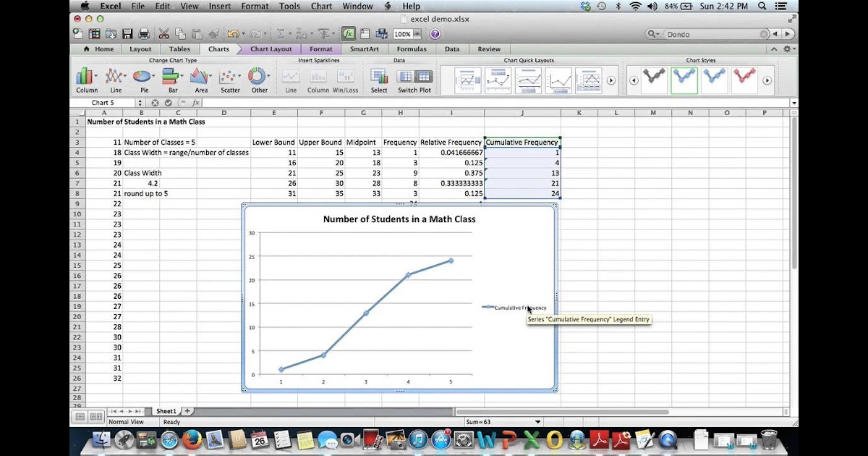The height and width of the screenshot is (456, 868).
Task: Choose the dark gray chart style
Action: coord(655,80)
